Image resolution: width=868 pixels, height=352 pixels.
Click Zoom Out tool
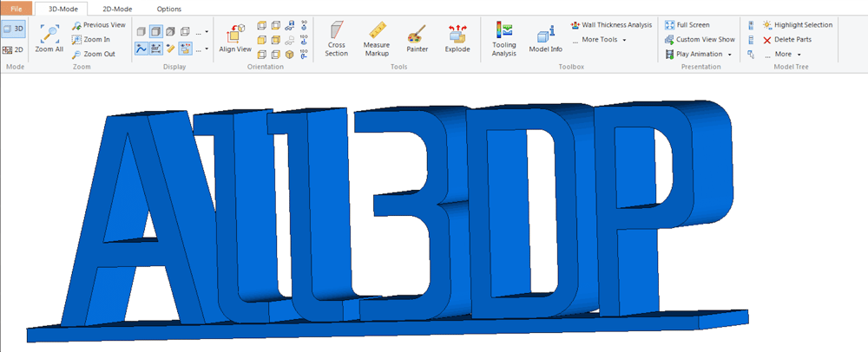click(94, 54)
